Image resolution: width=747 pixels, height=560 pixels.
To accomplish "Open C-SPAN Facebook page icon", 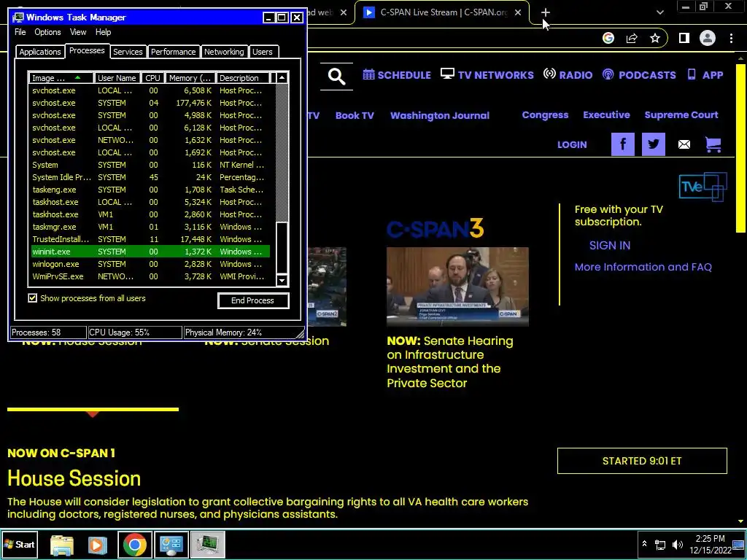I will pos(623,144).
